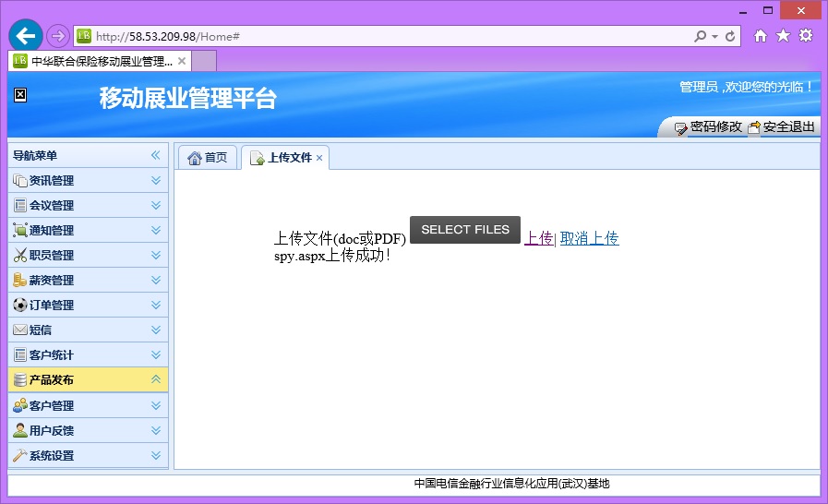This screenshot has width=828, height=504.
Task: Select the 中华联合保险 browser tab
Action: pos(100,61)
